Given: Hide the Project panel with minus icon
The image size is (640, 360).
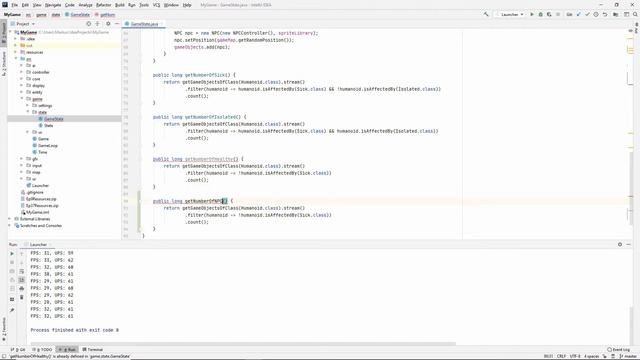Looking at the screenshot, I should pos(117,24).
